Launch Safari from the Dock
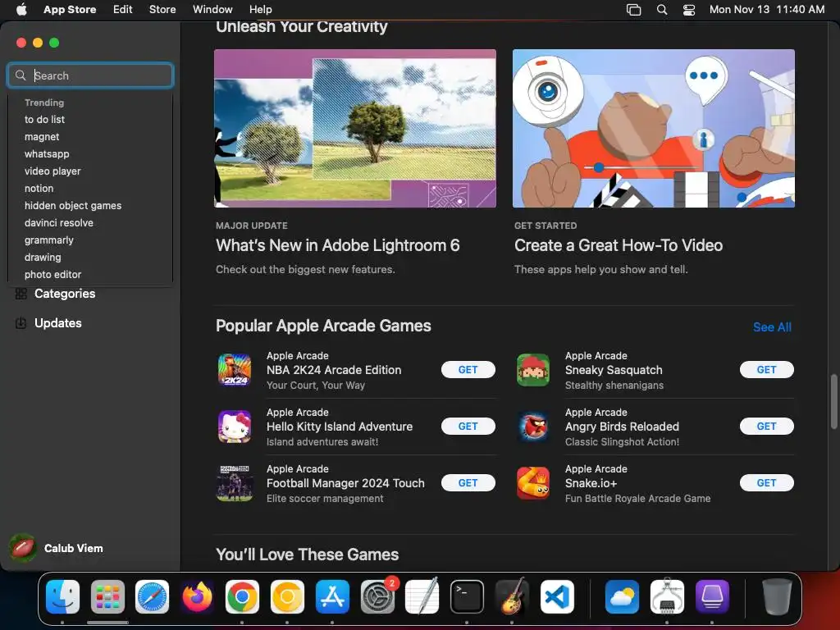The width and height of the screenshot is (840, 630). coord(152,596)
